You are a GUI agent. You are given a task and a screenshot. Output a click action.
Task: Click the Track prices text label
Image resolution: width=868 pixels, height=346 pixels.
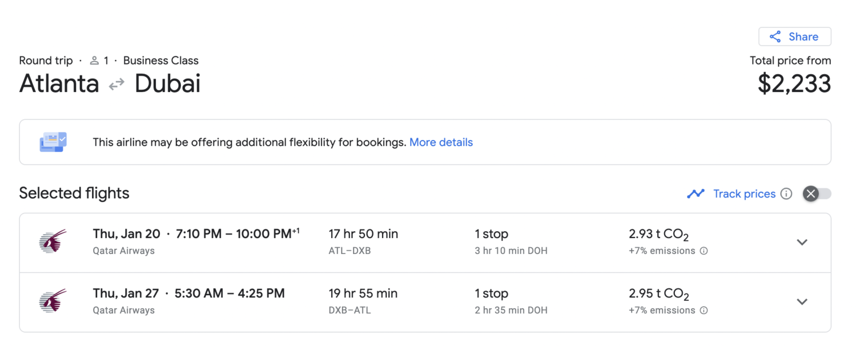click(744, 194)
